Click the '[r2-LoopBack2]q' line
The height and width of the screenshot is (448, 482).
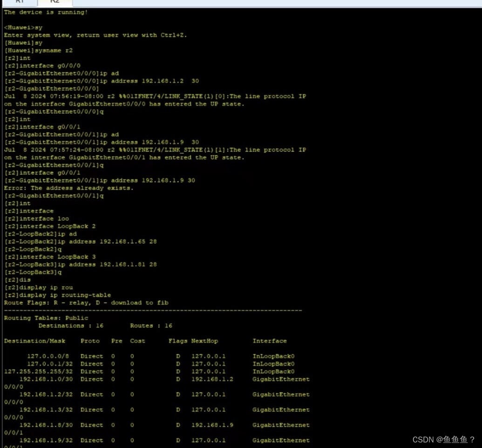click(33, 249)
